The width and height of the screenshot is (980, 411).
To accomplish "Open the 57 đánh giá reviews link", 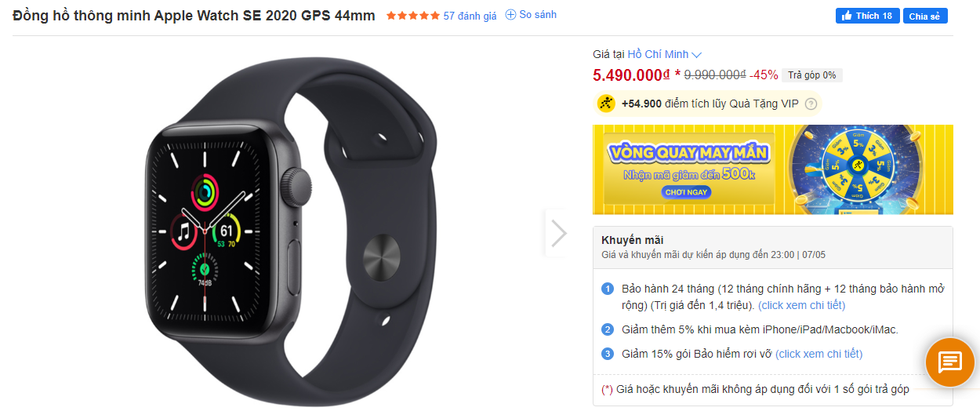I will [470, 16].
